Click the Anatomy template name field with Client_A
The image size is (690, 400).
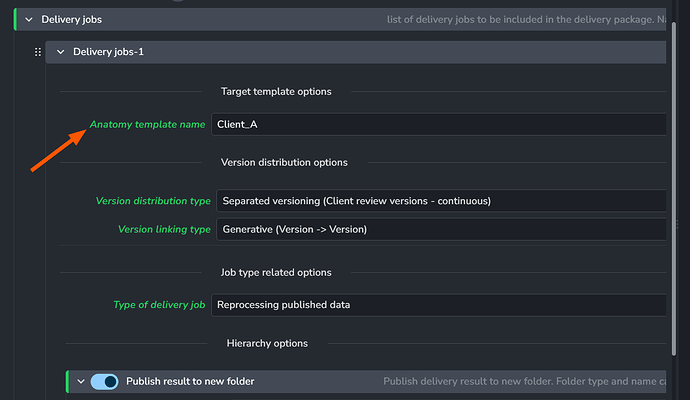pyautogui.click(x=438, y=125)
